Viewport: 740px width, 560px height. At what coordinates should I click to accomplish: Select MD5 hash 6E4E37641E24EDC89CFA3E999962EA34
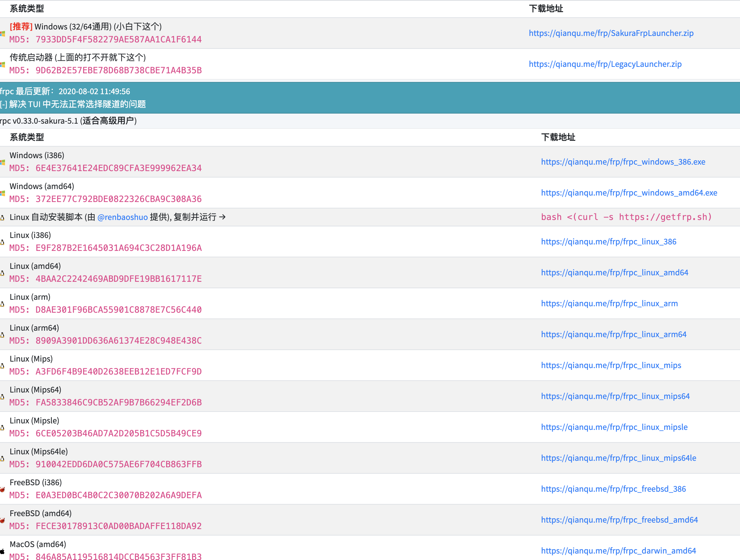click(119, 168)
